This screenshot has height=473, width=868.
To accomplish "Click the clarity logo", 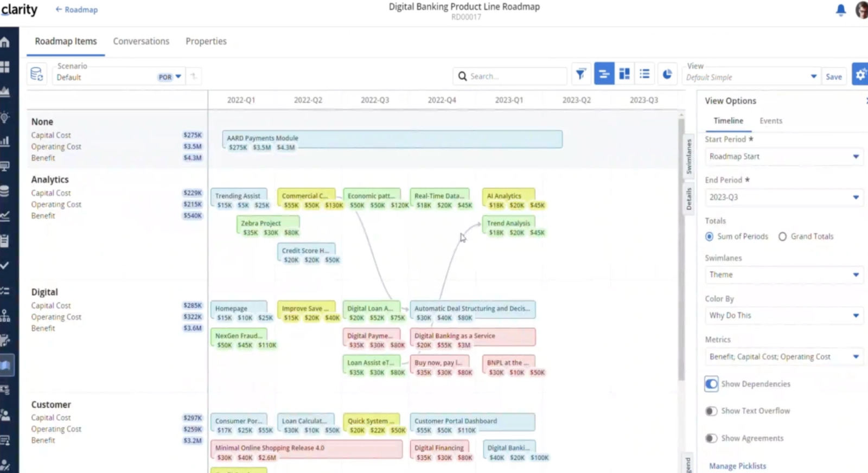I will pos(19,10).
